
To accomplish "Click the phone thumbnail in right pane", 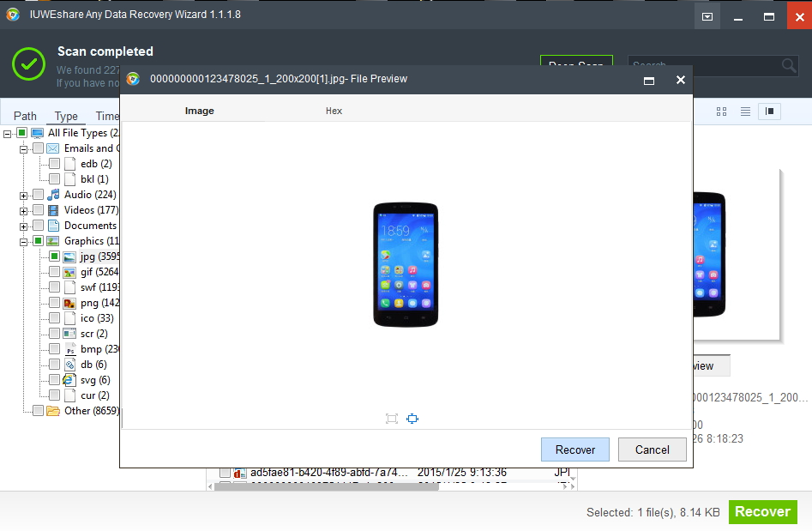I will click(x=709, y=254).
